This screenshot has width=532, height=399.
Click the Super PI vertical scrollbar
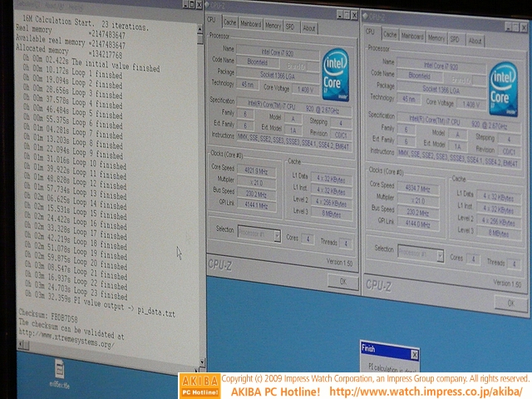point(199,166)
